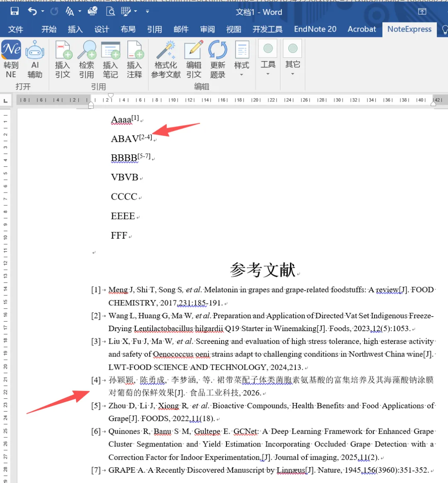Viewport: 448px width, 483px height.
Task: Click reference [1] Meng J entry
Action: (263, 296)
